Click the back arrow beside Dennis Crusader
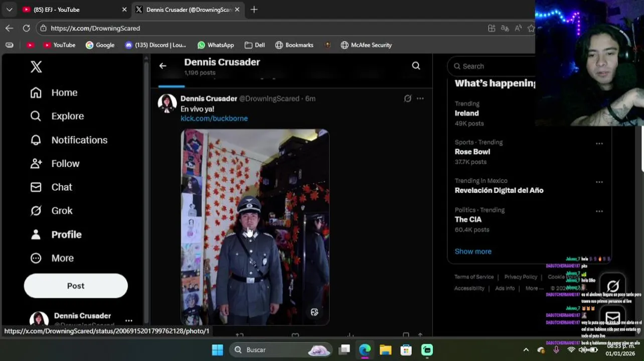The height and width of the screenshot is (361, 644). [x=163, y=66]
